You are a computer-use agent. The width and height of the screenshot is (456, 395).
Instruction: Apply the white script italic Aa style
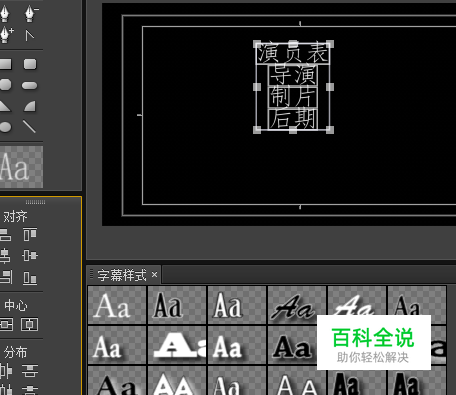pyautogui.click(x=357, y=300)
